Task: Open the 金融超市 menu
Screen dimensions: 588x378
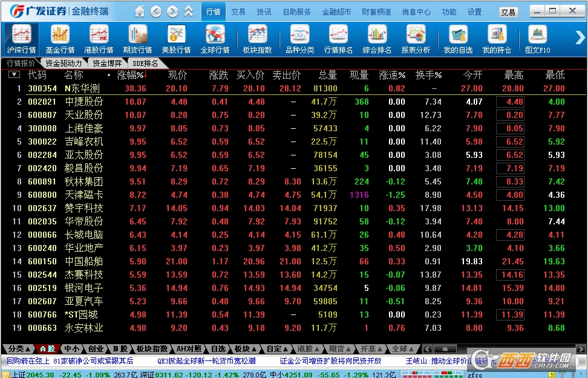Action: 336,11
